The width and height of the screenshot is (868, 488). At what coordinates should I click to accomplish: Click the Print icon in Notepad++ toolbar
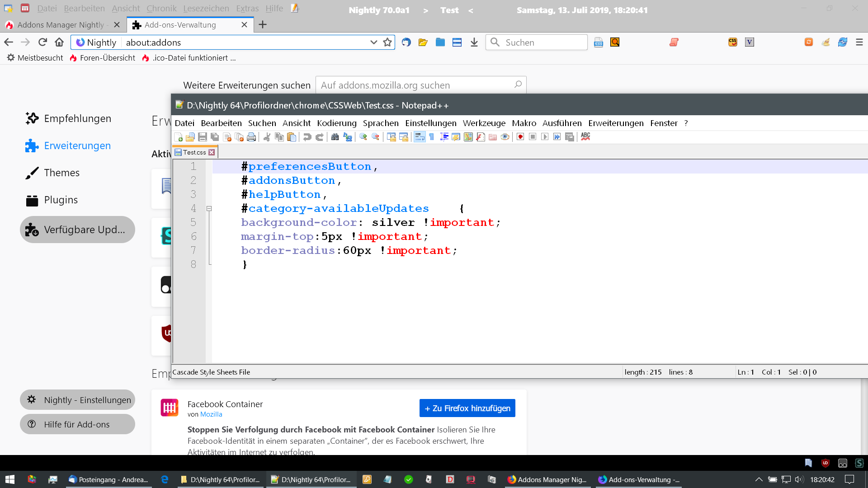251,137
